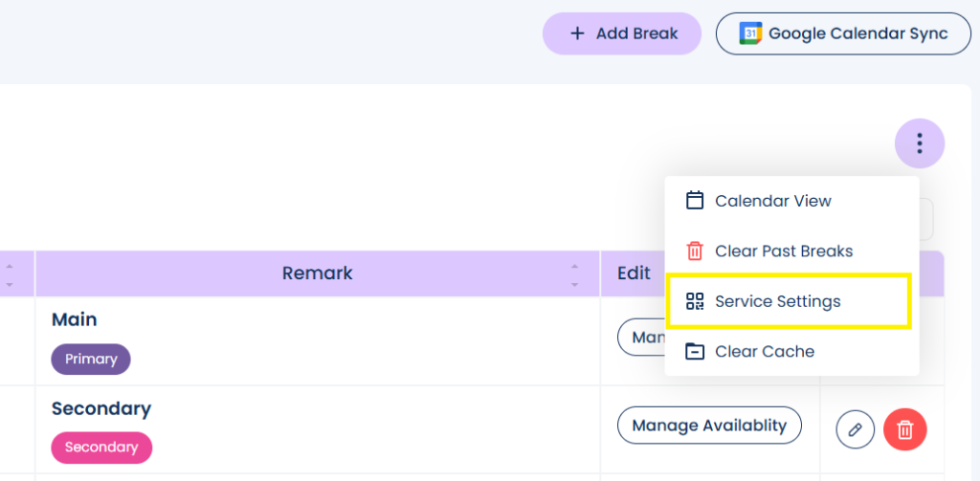Click the red trash icon beside Clear Past Breaks

click(x=695, y=251)
